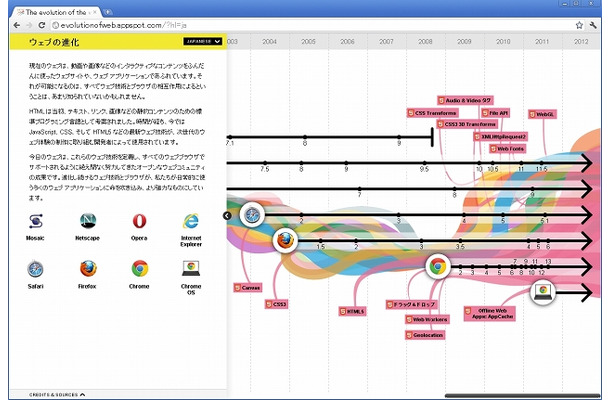Click the HTML5 technology label
The height and width of the screenshot is (400, 610).
[352, 311]
